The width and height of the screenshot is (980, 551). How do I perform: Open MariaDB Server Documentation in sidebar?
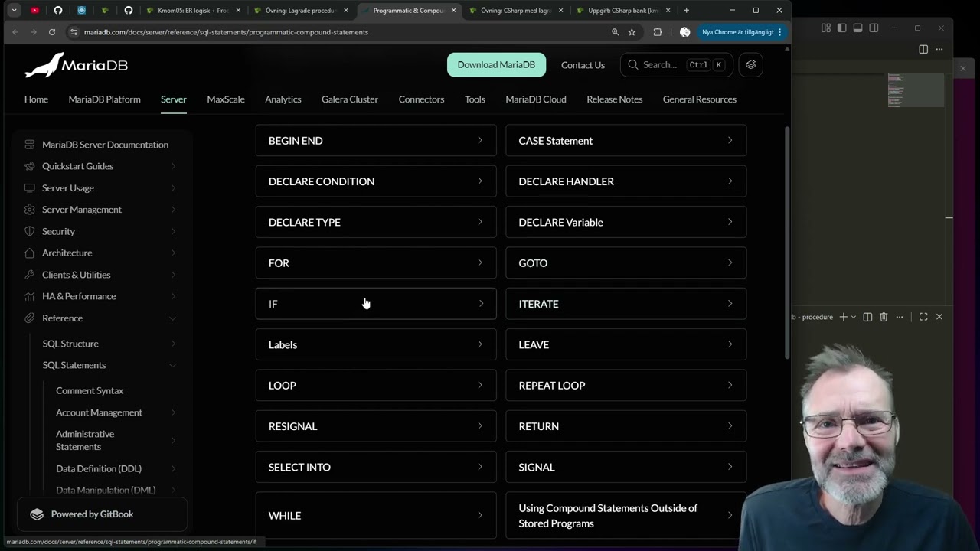coord(105,145)
